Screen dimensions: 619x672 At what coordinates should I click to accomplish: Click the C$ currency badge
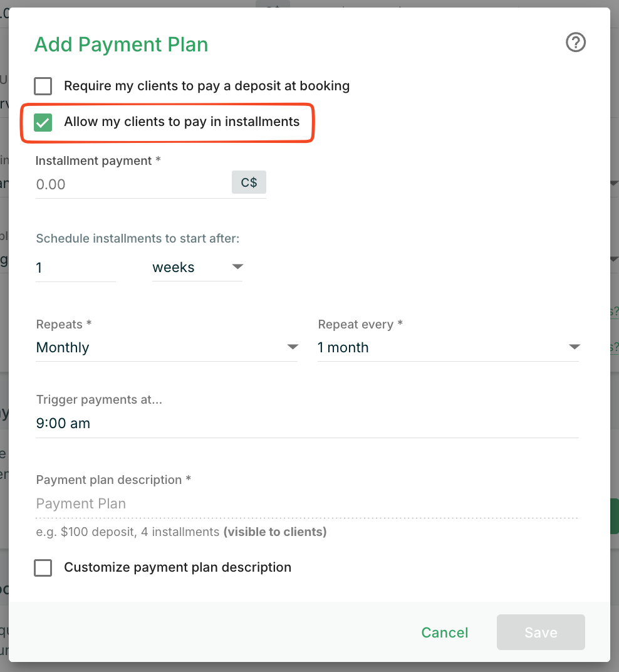click(x=249, y=183)
